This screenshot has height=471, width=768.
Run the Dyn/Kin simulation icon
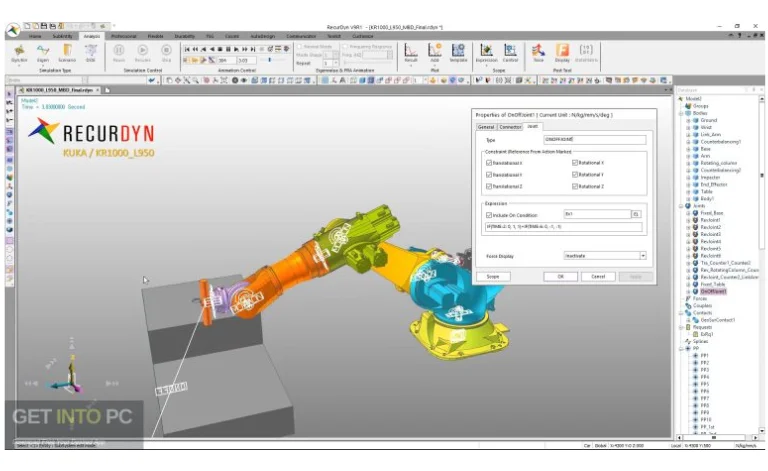[18, 51]
